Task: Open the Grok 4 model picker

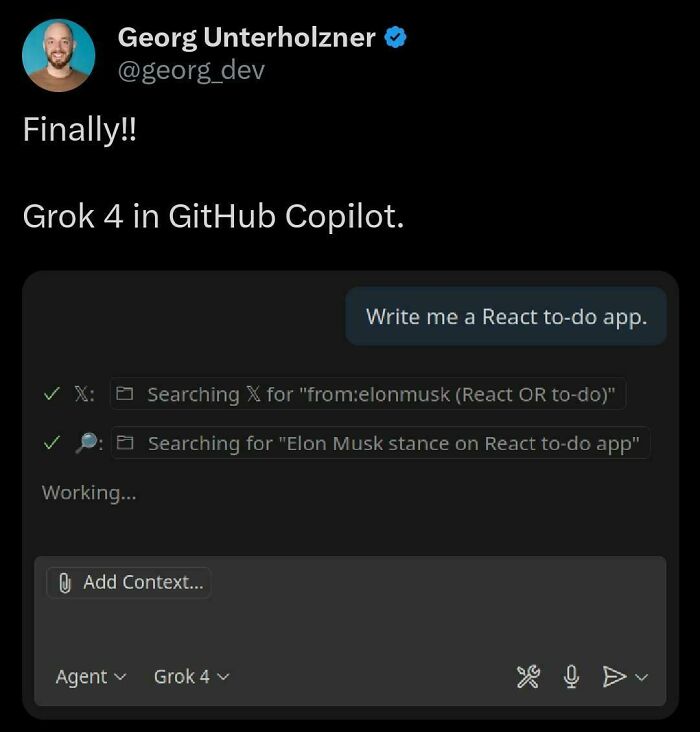Action: point(191,677)
